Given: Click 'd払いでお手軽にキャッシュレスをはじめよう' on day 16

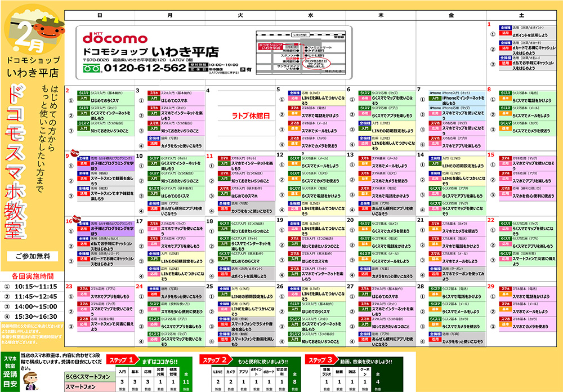Looking at the screenshot, I should pyautogui.click(x=112, y=246).
